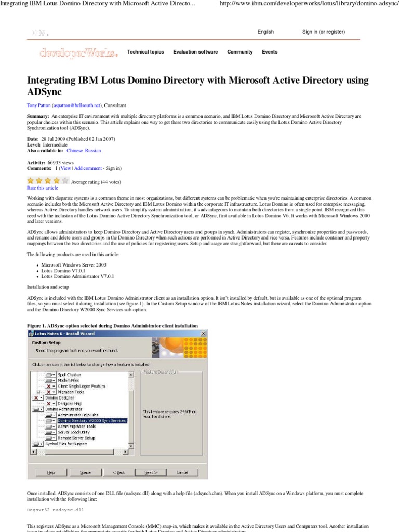399x532 pixels.
Task: Click Sign in (or register)
Action: point(324,32)
